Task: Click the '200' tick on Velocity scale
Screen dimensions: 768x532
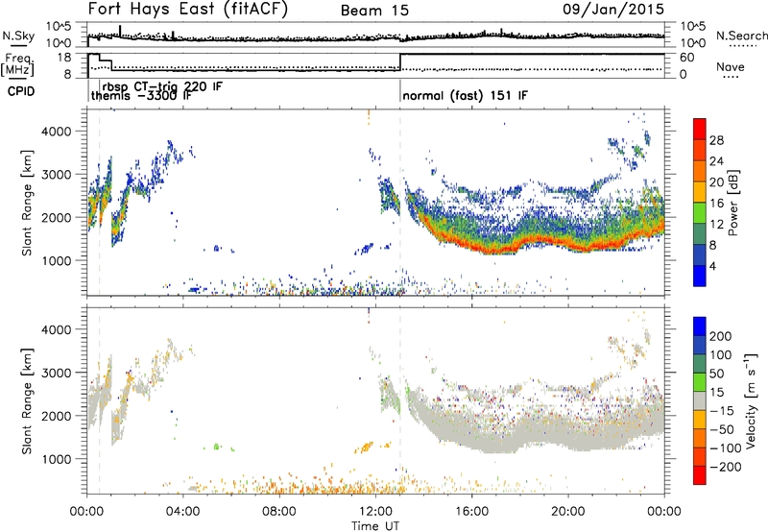Action: pyautogui.click(x=721, y=336)
